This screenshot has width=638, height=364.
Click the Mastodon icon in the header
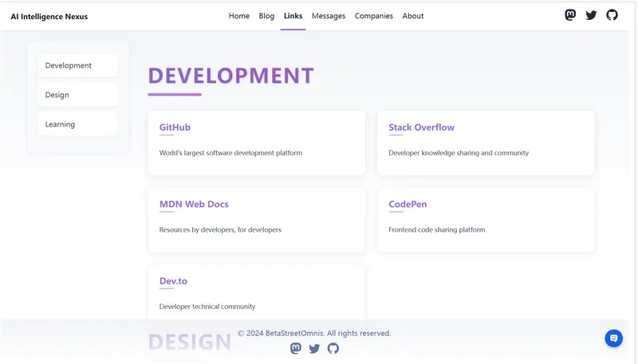click(570, 15)
